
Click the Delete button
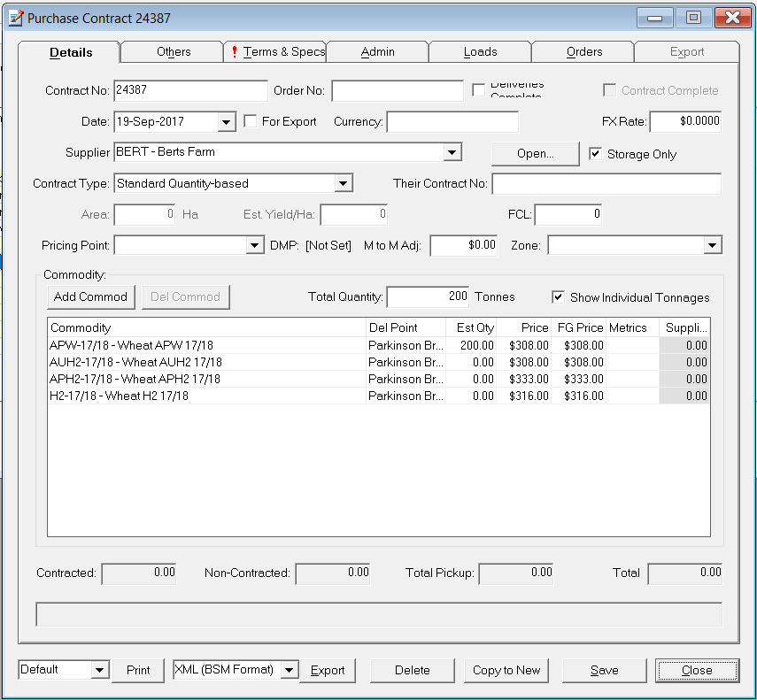[x=413, y=670]
